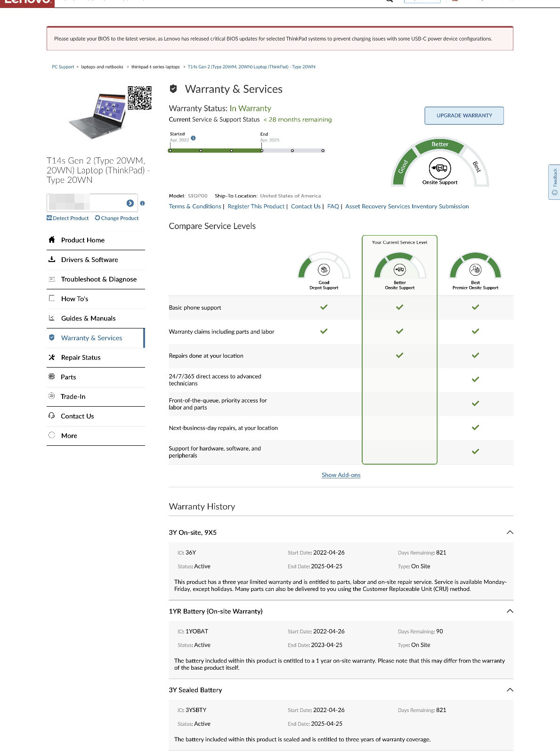Viewport: 560px width, 754px height.
Task: Click the 'Next-business-day repairs, at your location' label
Action: click(x=223, y=428)
